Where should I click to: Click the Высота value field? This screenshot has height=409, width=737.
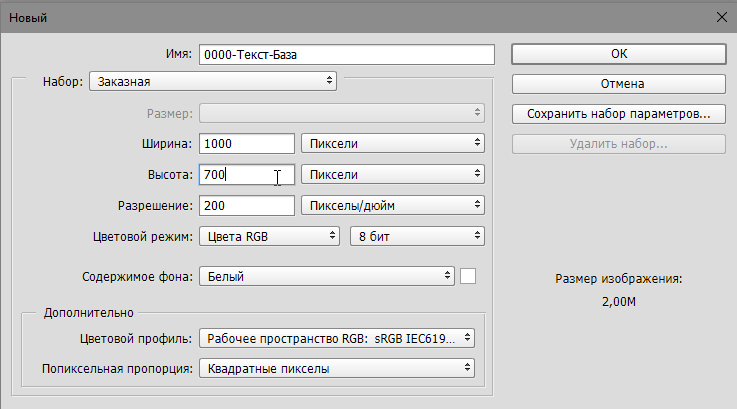(247, 175)
